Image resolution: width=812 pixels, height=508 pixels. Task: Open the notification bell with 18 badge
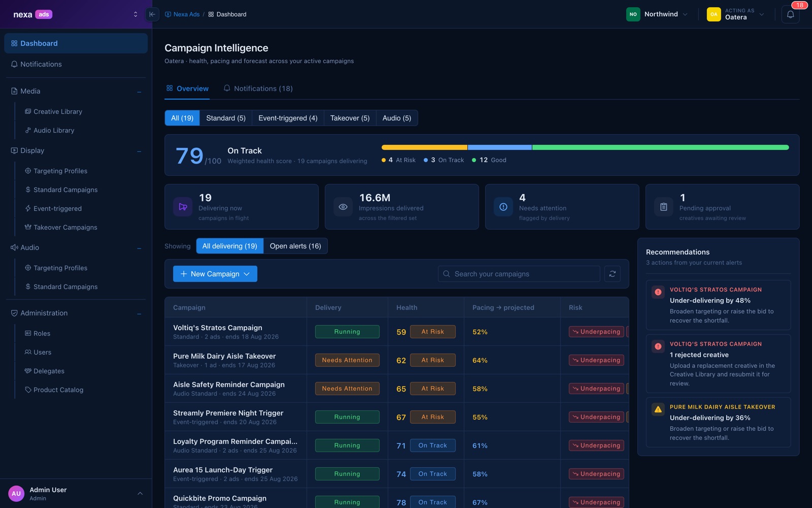click(790, 14)
